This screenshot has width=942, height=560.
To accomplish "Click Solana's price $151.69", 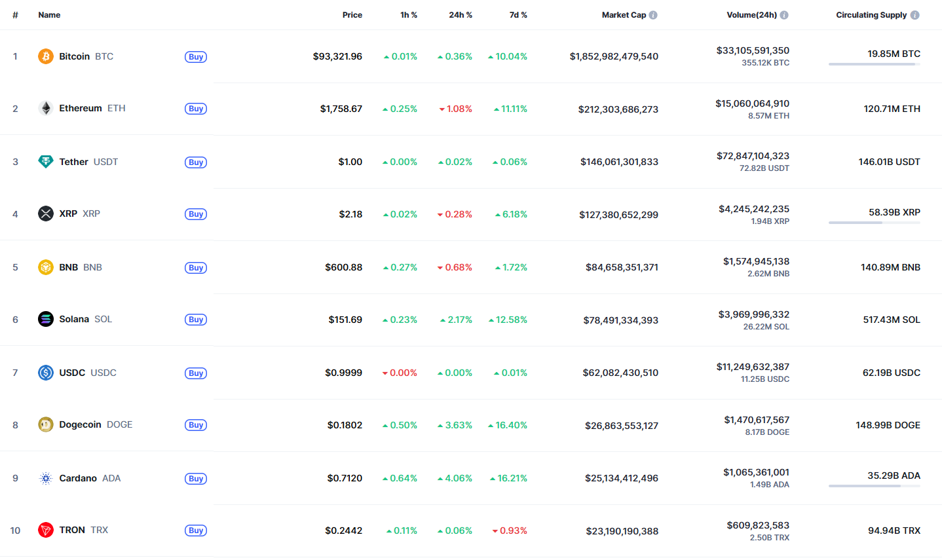I will pos(345,320).
